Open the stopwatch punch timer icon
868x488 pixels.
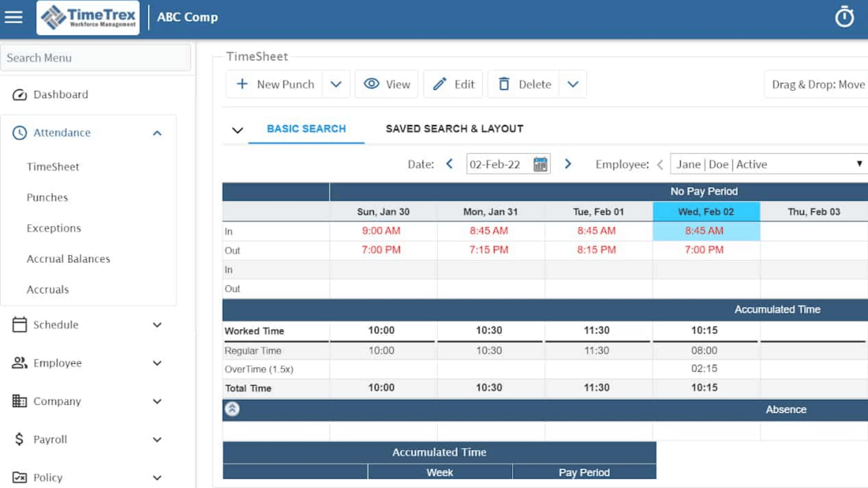click(844, 17)
